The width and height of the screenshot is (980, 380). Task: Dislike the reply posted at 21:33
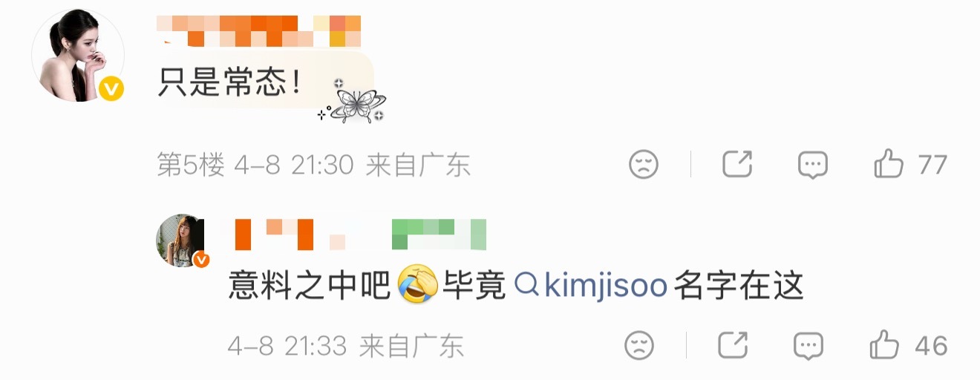(x=639, y=345)
